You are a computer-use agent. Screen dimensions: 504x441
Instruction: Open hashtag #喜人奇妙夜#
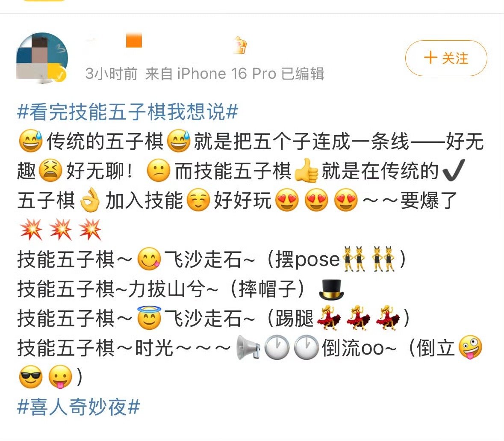(78, 407)
